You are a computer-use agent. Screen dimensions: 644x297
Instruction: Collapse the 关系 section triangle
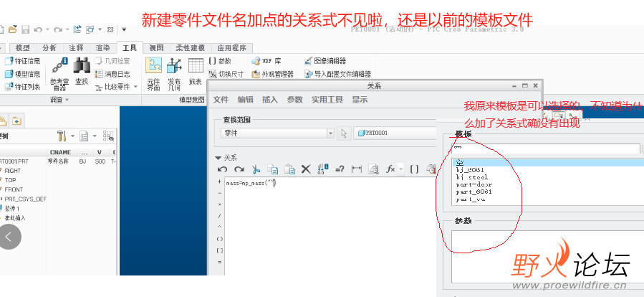218,158
